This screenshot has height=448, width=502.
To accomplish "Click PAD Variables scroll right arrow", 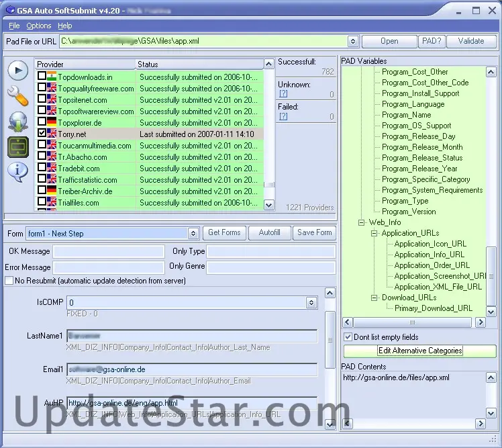I will pyautogui.click(x=481, y=322).
